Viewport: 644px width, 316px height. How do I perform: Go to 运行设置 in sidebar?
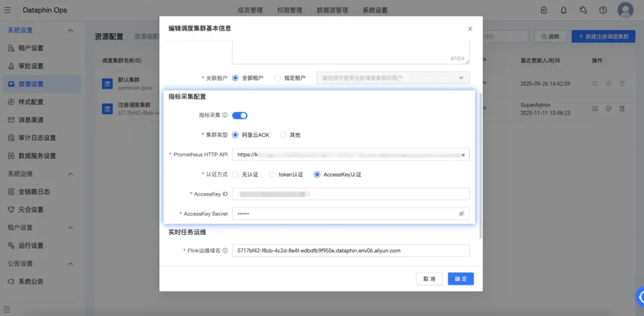[41, 246]
